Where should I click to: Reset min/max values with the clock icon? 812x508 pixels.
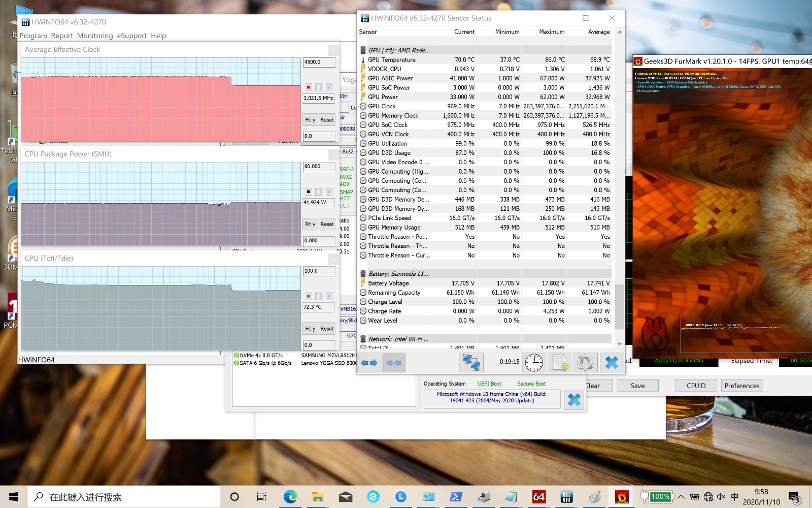pyautogui.click(x=534, y=363)
